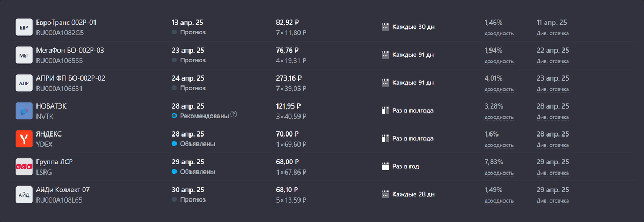The height and width of the screenshot is (222, 644).
Task: Click the calendar icon next to Каждые 30 дн
Action: (384, 27)
